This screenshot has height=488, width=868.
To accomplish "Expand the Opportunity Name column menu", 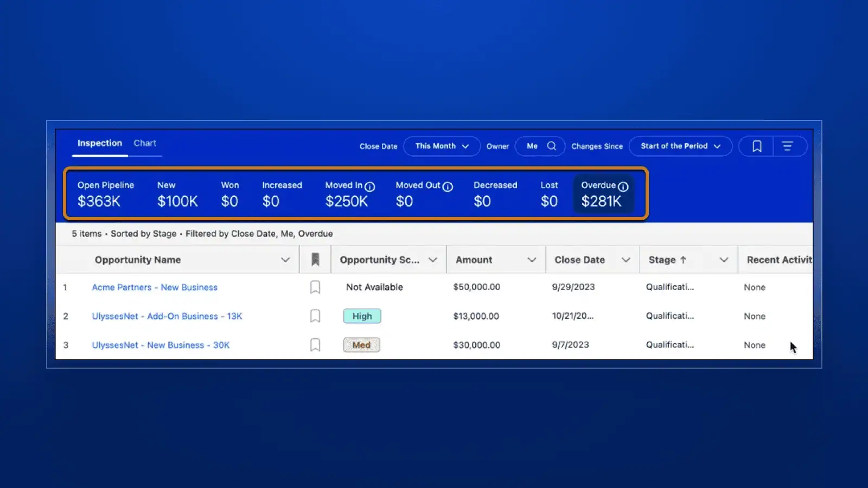I will 285,260.
